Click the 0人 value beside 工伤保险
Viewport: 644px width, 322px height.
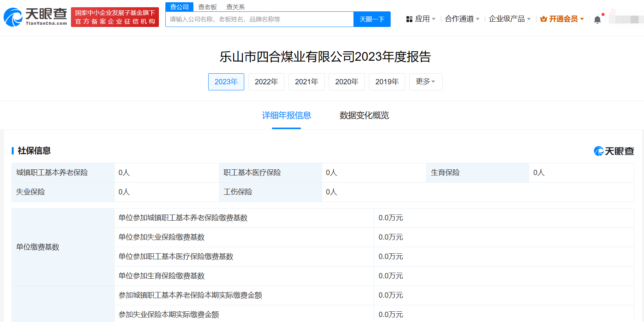click(331, 192)
